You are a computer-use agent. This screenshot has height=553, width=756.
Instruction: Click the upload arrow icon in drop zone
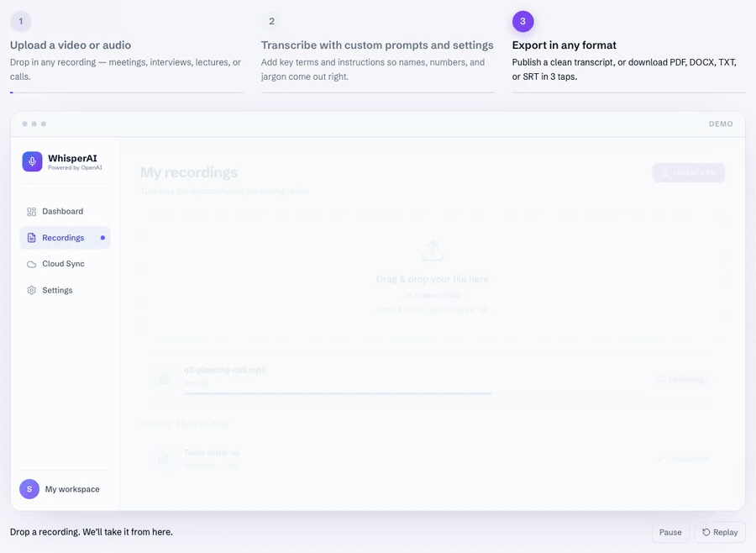(433, 251)
